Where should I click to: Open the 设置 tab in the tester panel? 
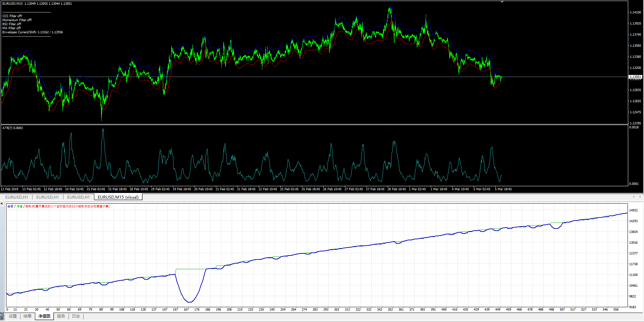pyautogui.click(x=13, y=316)
